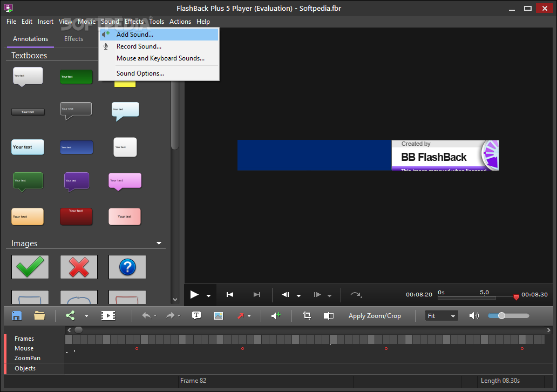Open the Help menu
Viewport: 557px width, 392px height.
point(203,21)
